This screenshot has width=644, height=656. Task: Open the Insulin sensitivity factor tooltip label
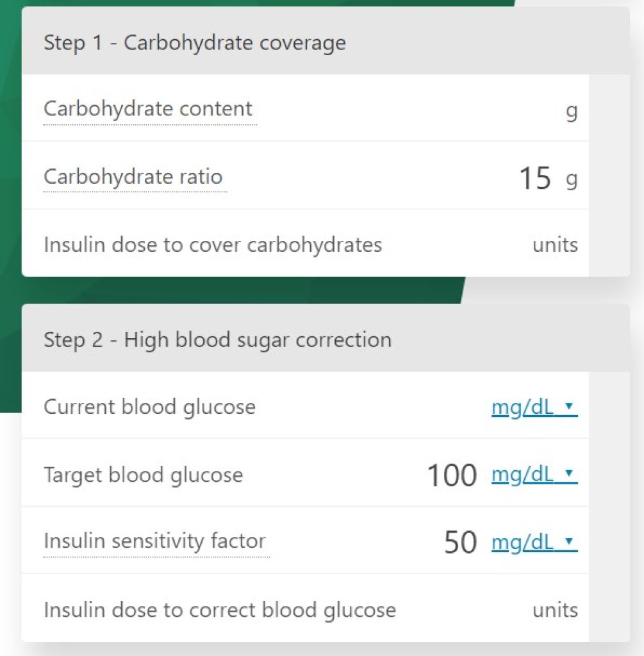click(154, 541)
